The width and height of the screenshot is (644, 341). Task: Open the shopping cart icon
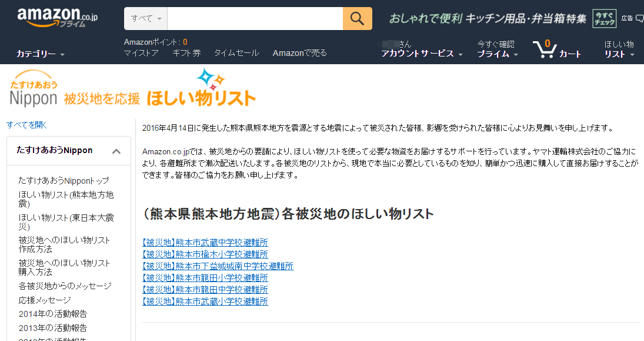pyautogui.click(x=545, y=48)
